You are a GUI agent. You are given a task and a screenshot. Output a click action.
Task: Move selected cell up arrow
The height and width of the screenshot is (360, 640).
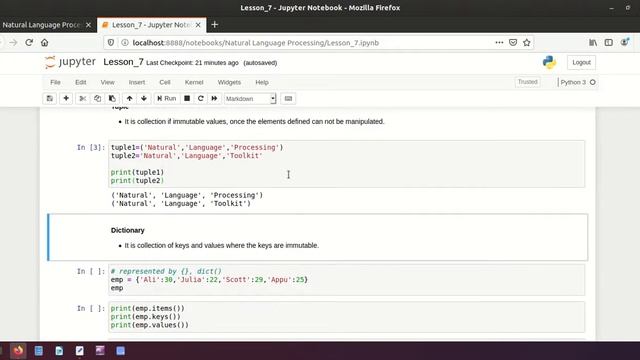pos(129,98)
